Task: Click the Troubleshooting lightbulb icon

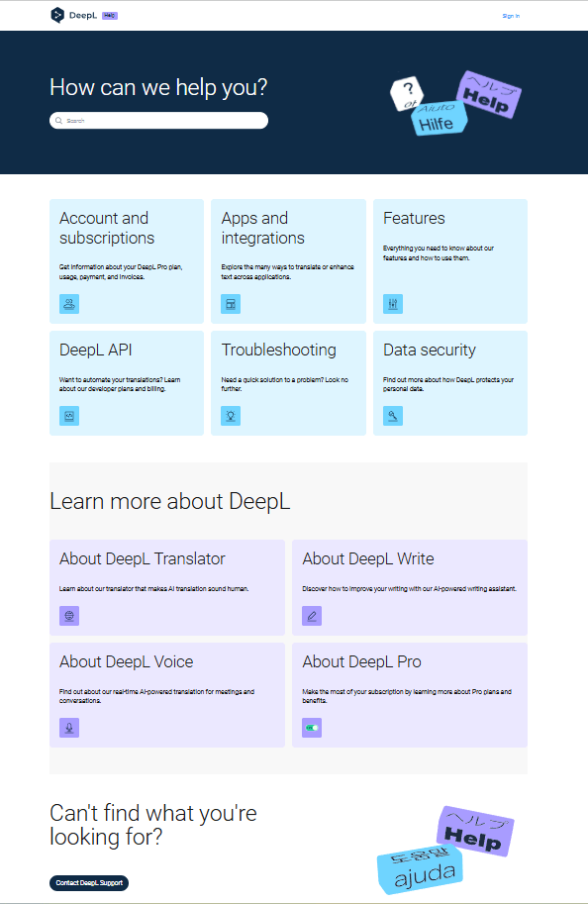Action: (231, 416)
